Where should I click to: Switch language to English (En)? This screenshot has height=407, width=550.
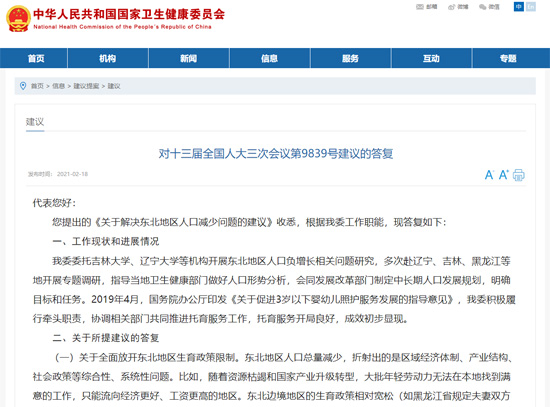coord(531,7)
